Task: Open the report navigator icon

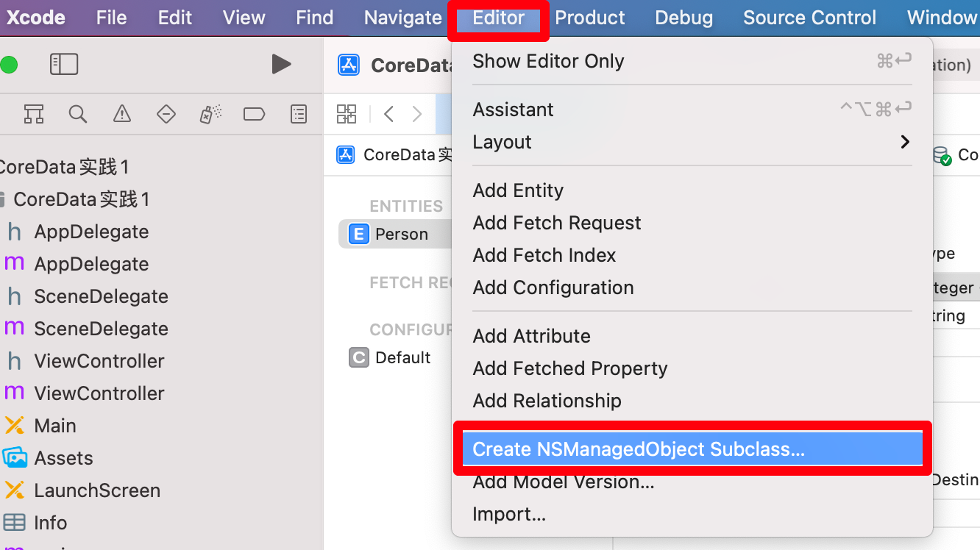Action: [298, 114]
